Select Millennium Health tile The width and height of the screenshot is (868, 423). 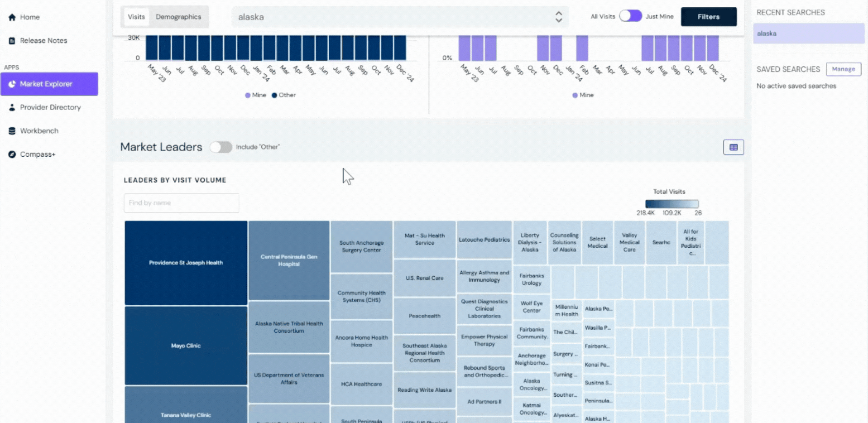(566, 311)
